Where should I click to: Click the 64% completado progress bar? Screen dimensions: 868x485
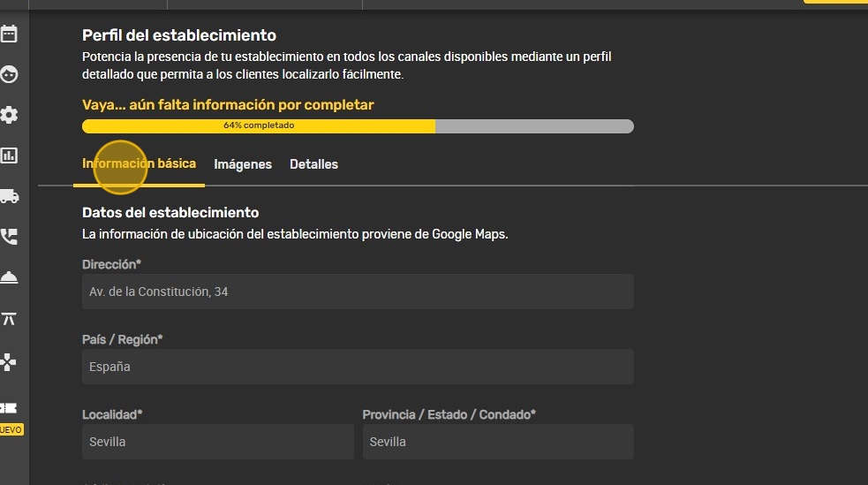(358, 125)
